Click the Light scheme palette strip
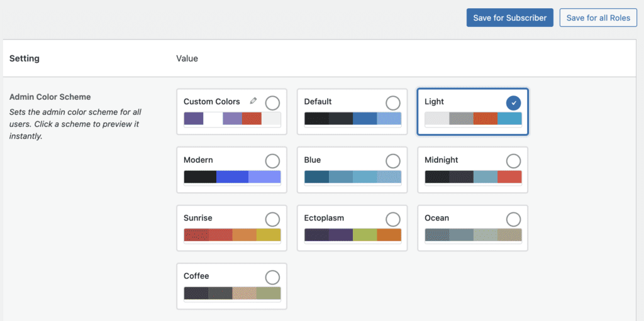644x321 pixels. tap(473, 119)
